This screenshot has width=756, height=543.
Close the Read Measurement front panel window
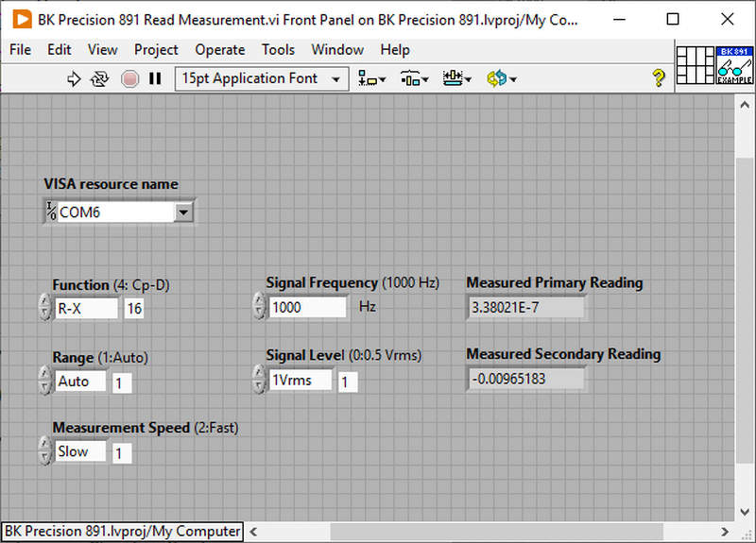(x=727, y=19)
